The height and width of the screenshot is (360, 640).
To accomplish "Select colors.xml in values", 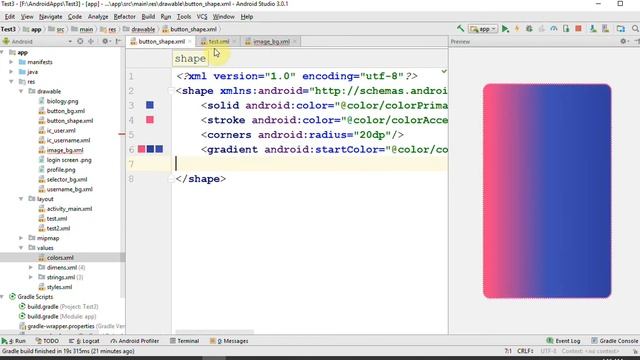I will coord(60,258).
